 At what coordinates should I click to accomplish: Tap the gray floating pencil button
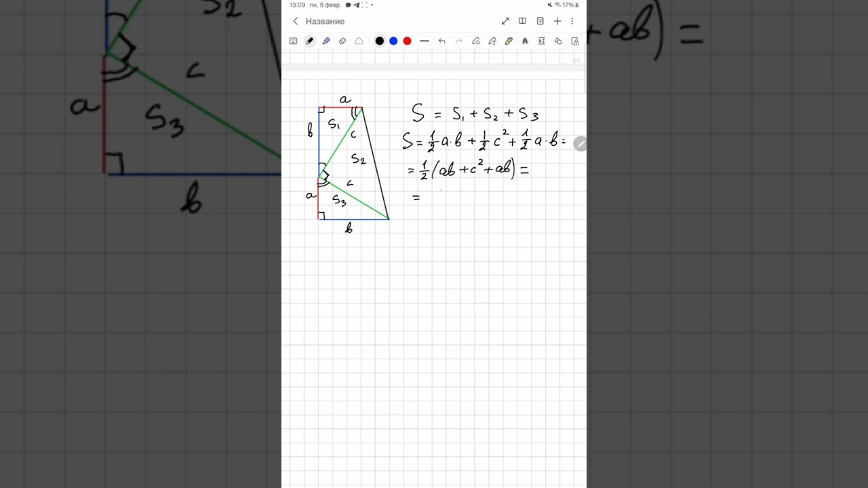tap(580, 143)
